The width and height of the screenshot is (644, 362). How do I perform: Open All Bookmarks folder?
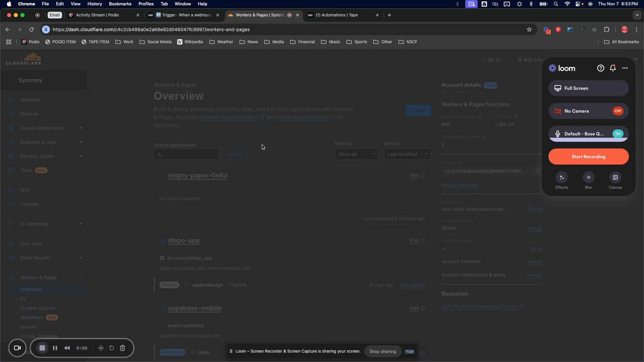tap(621, 42)
